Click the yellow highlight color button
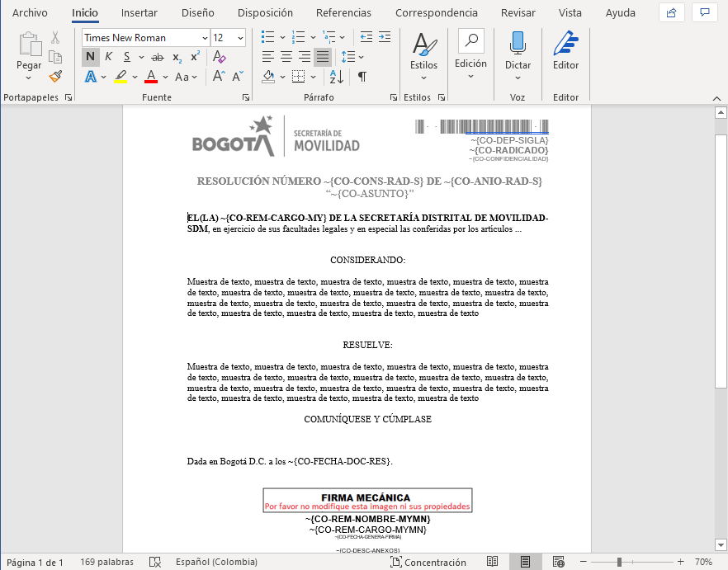Screen dimensions: 728x570 121,77
